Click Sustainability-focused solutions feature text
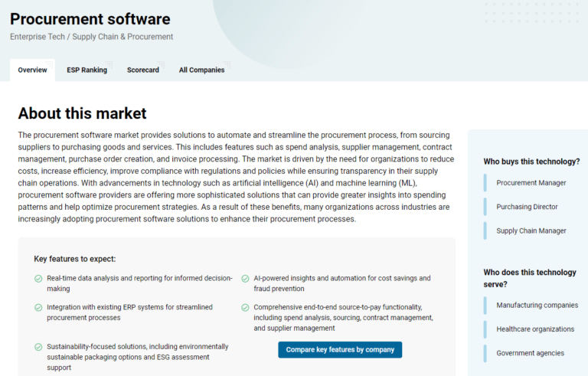Viewport: 588px width, 376px height. pos(137,357)
